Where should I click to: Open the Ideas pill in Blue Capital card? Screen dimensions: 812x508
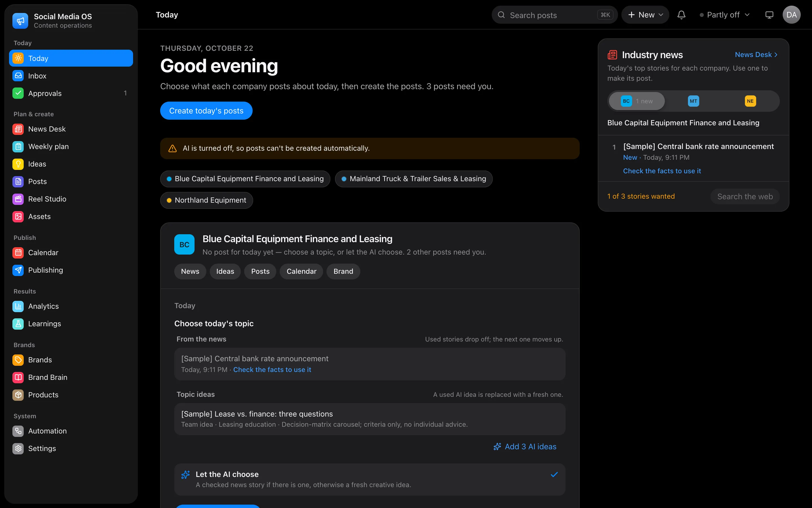click(225, 271)
